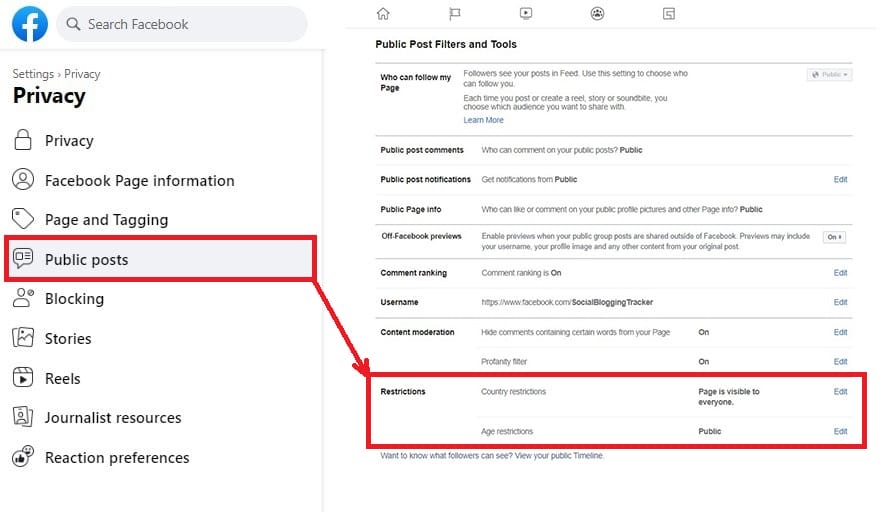Open the Home icon in top navigation
Screen dimensions: 891x512
(x=383, y=14)
